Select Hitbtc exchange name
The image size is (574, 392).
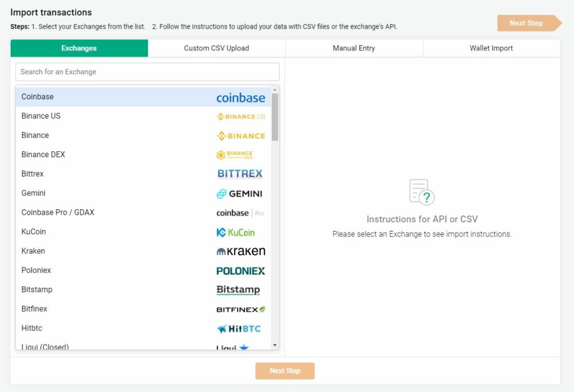[32, 328]
